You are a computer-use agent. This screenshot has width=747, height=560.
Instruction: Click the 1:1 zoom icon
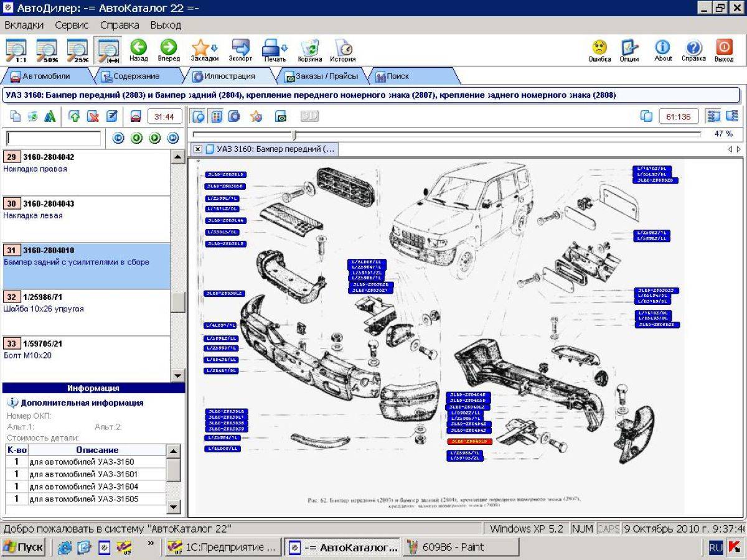[16, 50]
